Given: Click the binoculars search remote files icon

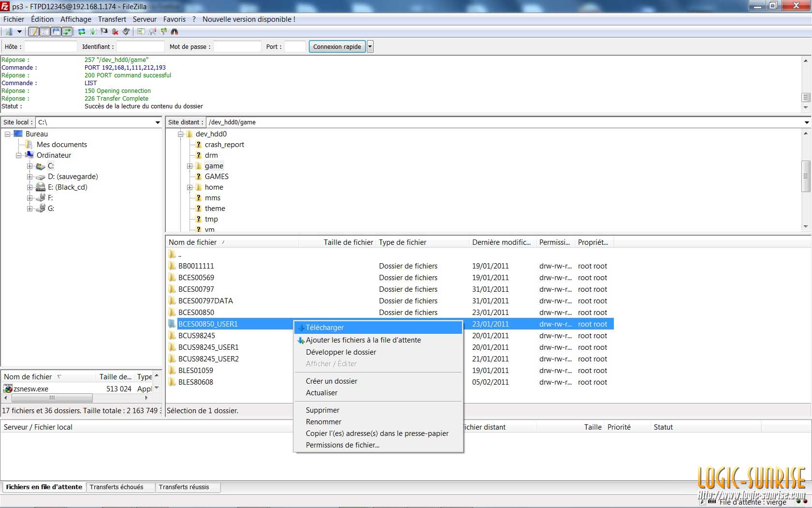Looking at the screenshot, I should coord(174,32).
